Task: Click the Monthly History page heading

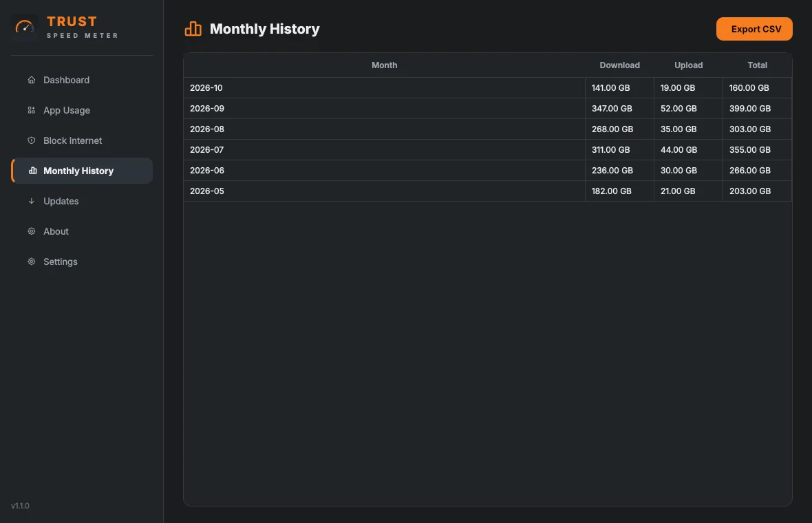Action: pyautogui.click(x=264, y=29)
